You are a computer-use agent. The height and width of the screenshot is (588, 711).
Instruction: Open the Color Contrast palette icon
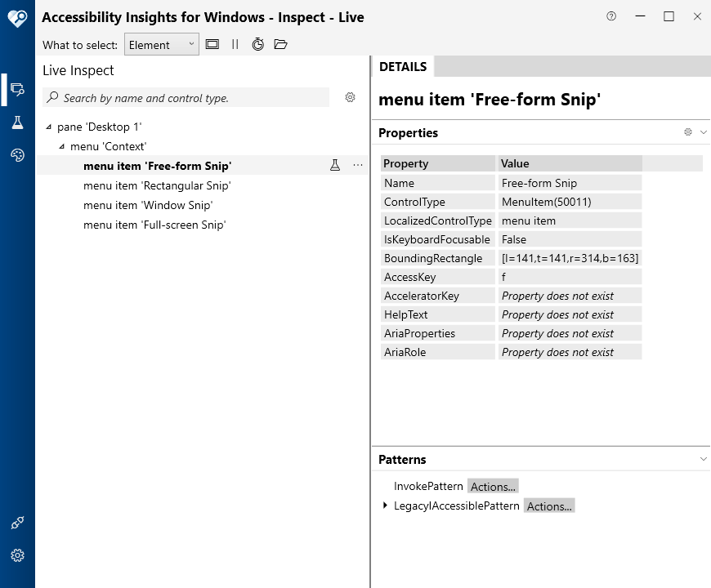pyautogui.click(x=17, y=155)
